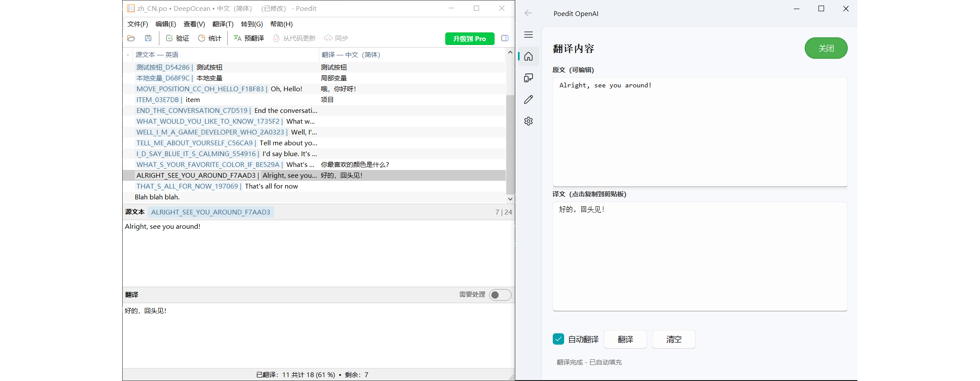
Task: Click the open file folder icon in Poedit toolbar
Action: pyautogui.click(x=131, y=38)
